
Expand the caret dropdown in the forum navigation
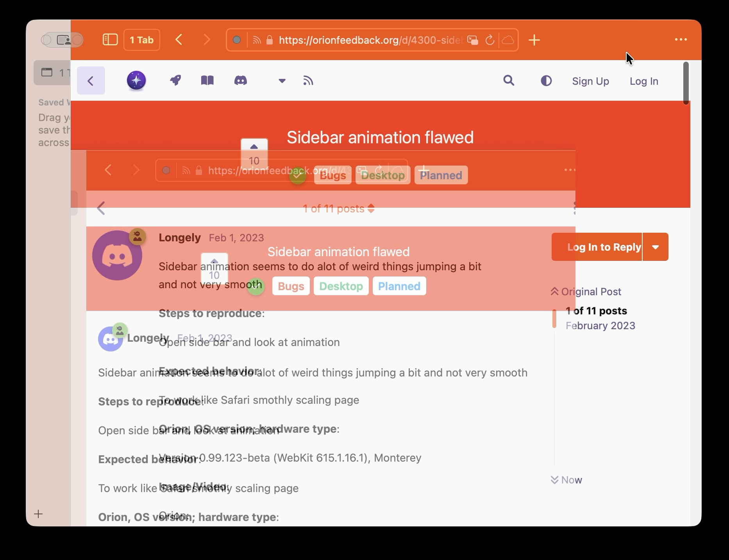coord(282,81)
